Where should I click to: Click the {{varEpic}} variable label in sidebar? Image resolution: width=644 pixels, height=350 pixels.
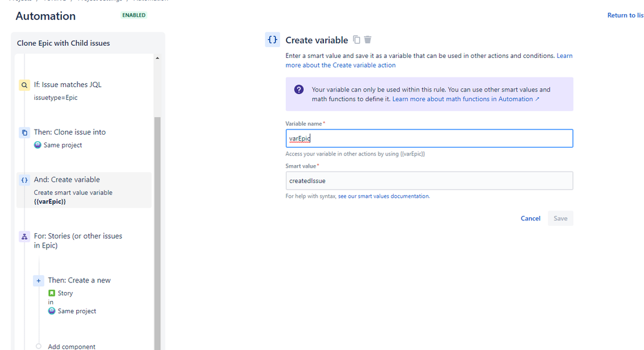[50, 202]
